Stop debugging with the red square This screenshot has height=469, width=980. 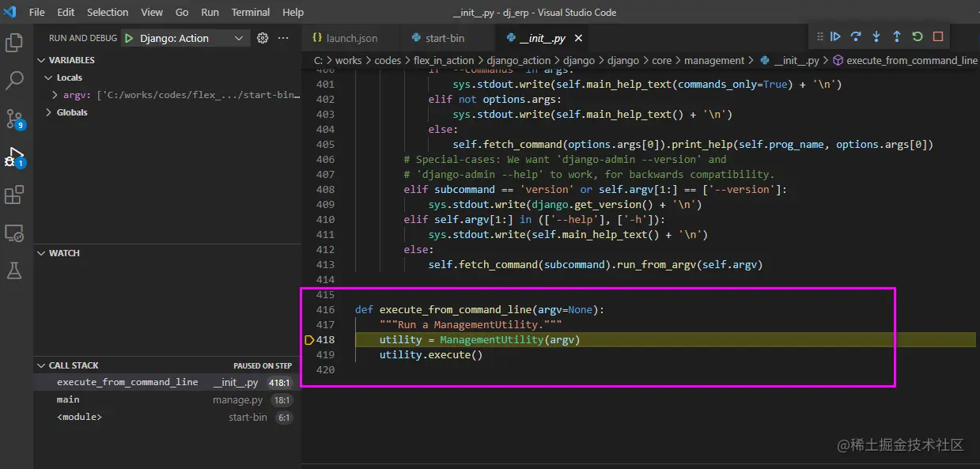click(938, 36)
